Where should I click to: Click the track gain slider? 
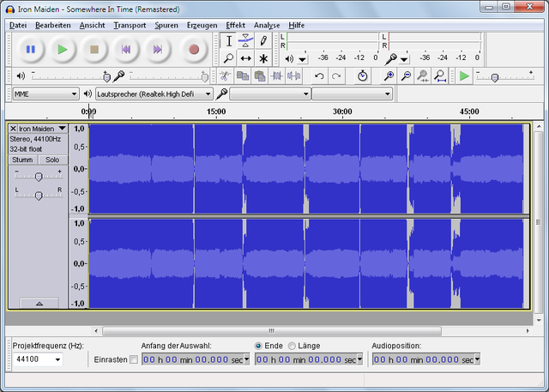38,176
